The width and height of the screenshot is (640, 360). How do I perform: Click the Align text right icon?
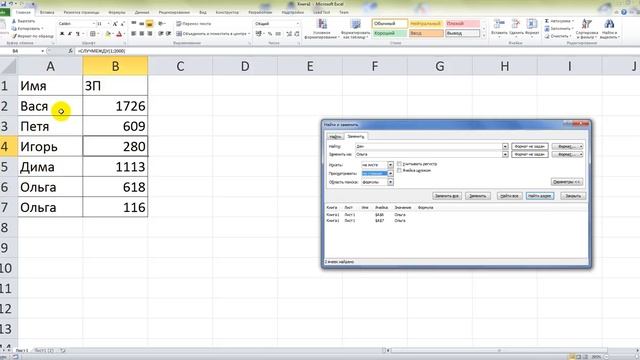(x=149, y=33)
